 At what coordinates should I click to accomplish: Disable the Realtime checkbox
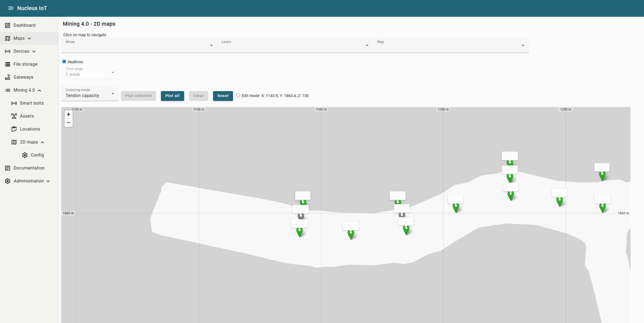tap(64, 62)
